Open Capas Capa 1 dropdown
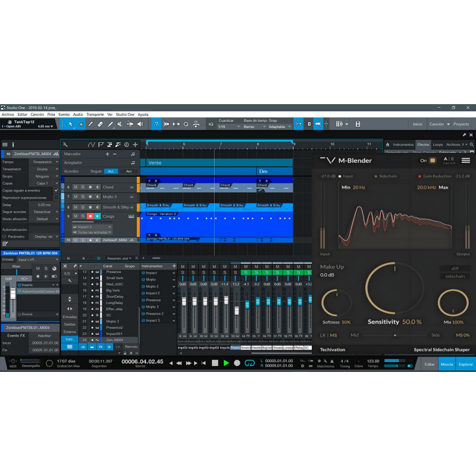The image size is (476, 476). pyautogui.click(x=44, y=183)
